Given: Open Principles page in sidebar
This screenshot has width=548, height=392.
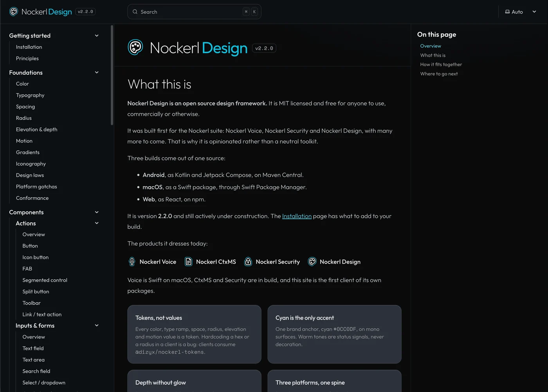Looking at the screenshot, I should click(x=27, y=58).
